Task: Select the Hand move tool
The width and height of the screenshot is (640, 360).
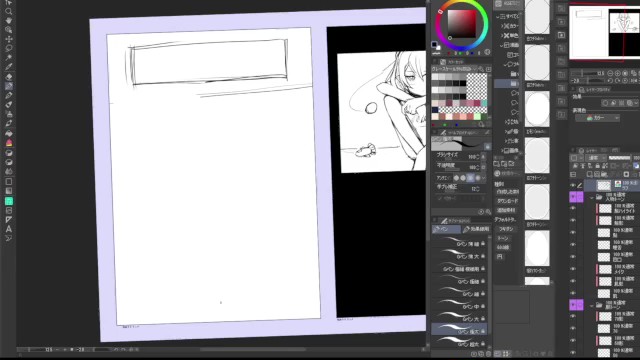Action: [9, 20]
